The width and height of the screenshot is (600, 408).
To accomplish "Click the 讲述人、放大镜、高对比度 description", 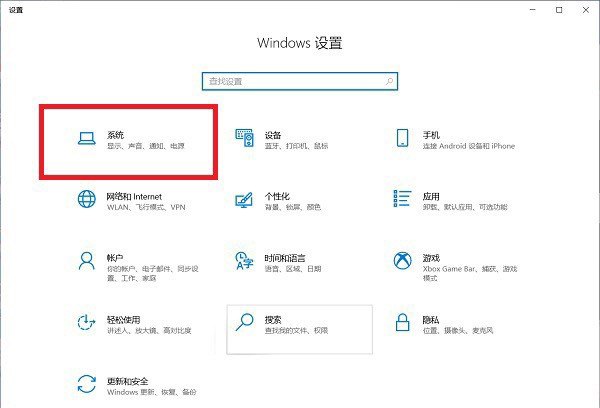I will point(149,330).
